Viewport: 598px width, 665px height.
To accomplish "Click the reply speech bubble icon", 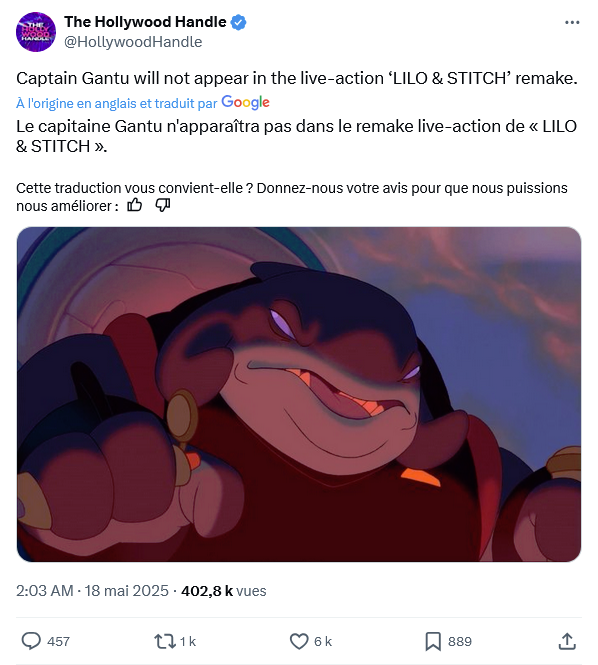I will (31, 641).
